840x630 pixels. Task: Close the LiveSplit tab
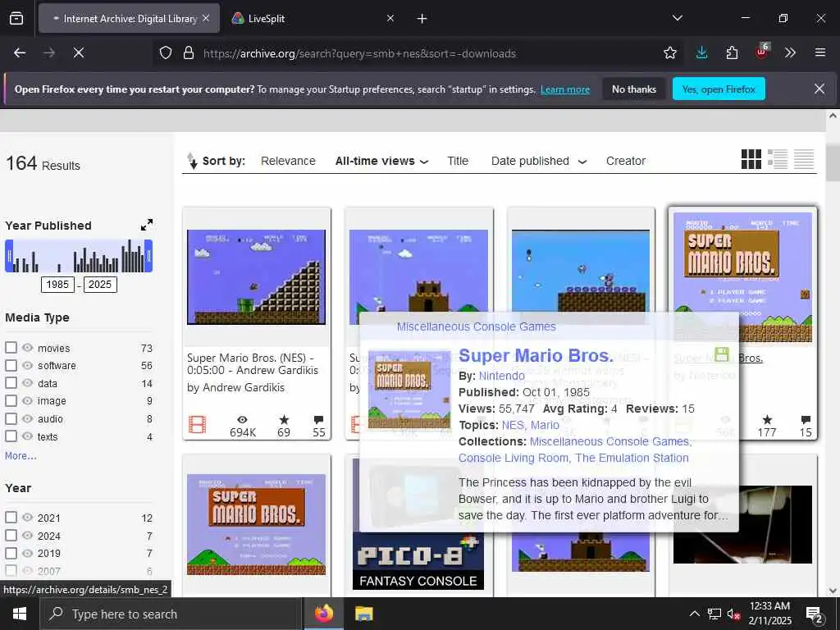(390, 18)
